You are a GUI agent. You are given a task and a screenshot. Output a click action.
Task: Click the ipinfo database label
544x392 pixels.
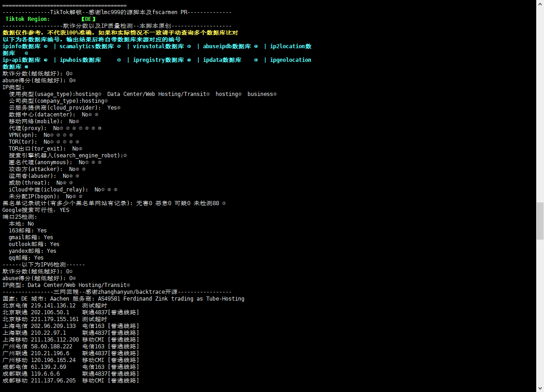[22, 46]
